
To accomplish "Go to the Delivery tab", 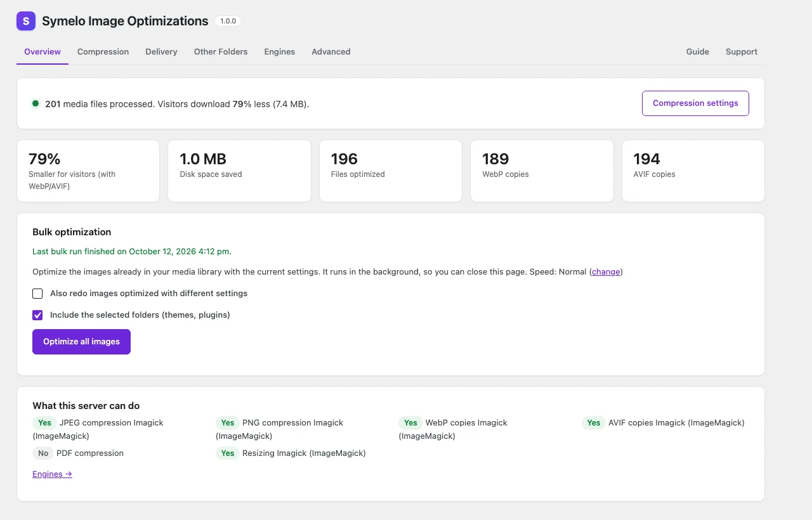I will [x=161, y=52].
